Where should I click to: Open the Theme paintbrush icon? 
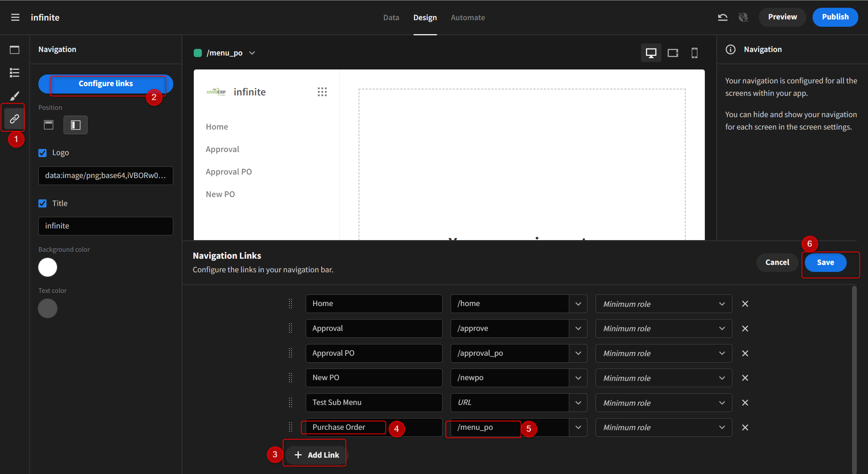click(x=14, y=96)
